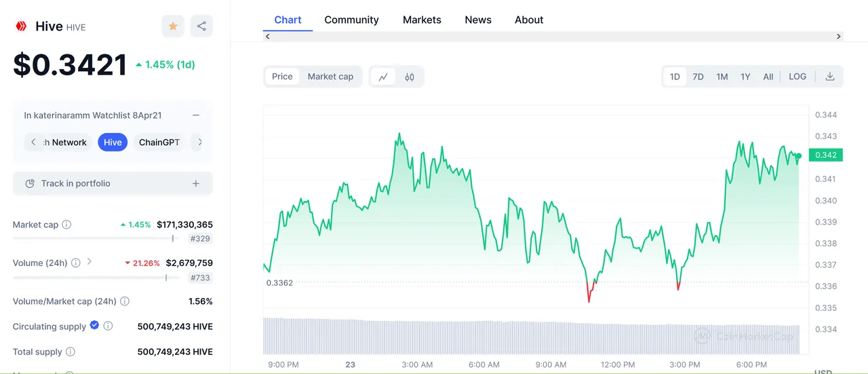Click the portfolio pie chart icon
The image size is (868, 374).
pyautogui.click(x=30, y=183)
